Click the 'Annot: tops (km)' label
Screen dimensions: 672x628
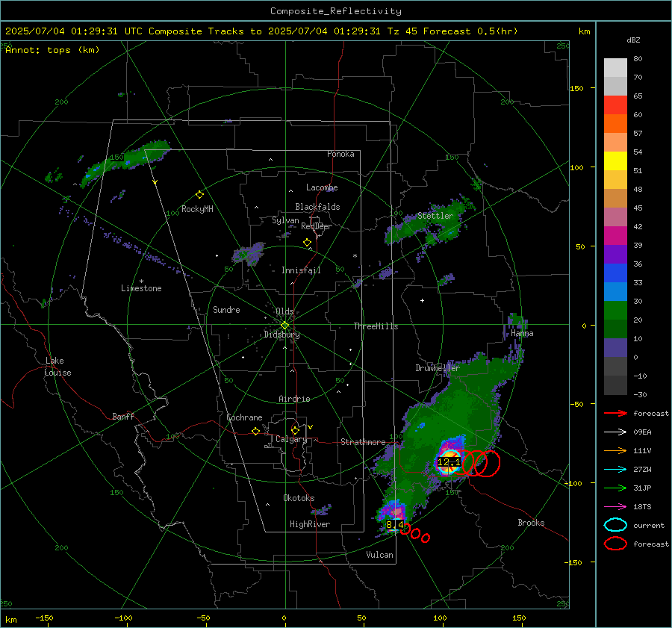tap(52, 50)
